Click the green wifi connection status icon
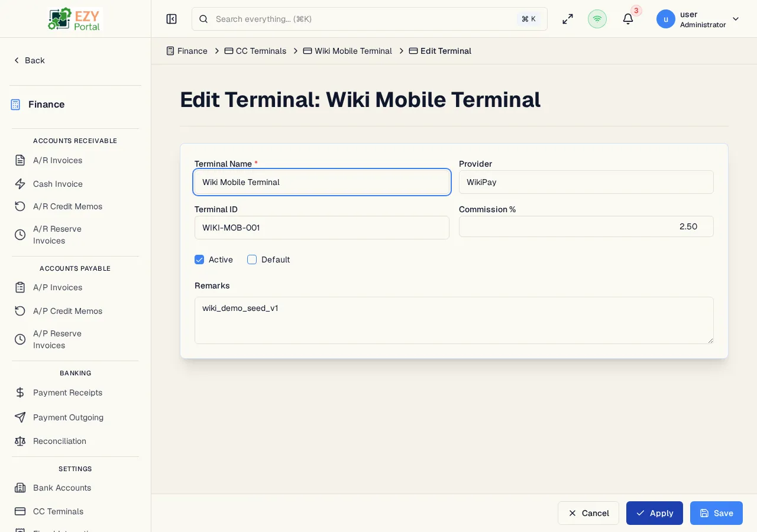This screenshot has width=757, height=532. pyautogui.click(x=597, y=19)
